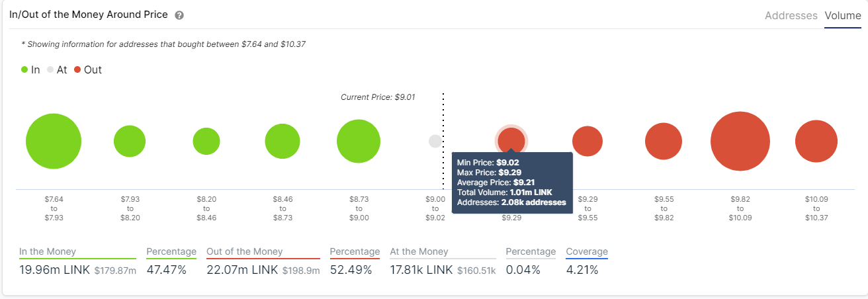Click the red bubble for $9.29 to $9.55

click(x=587, y=141)
